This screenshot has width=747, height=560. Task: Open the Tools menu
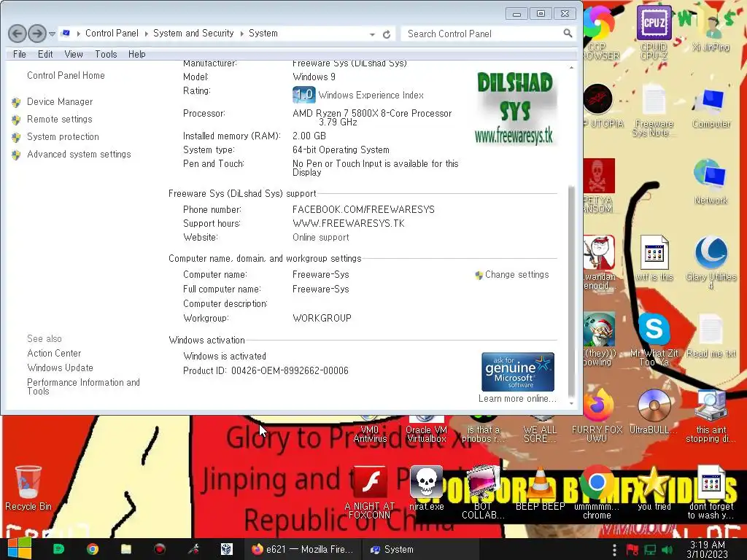[106, 54]
